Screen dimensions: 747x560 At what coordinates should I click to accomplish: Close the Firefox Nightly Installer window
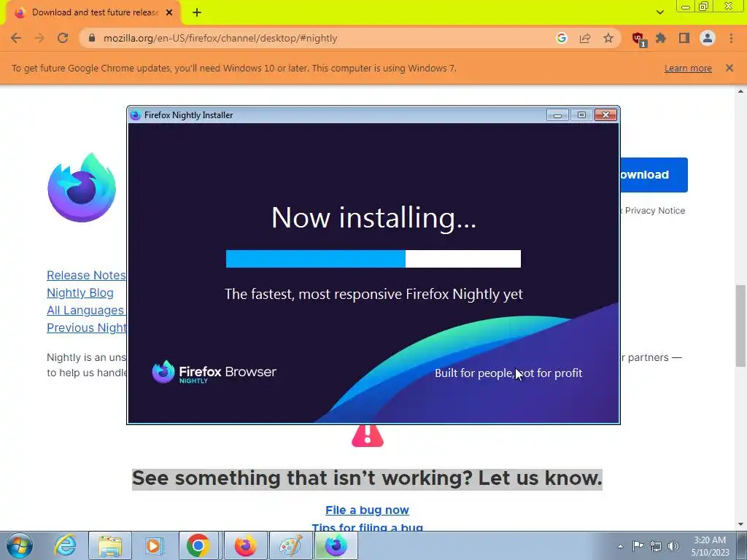tap(605, 114)
